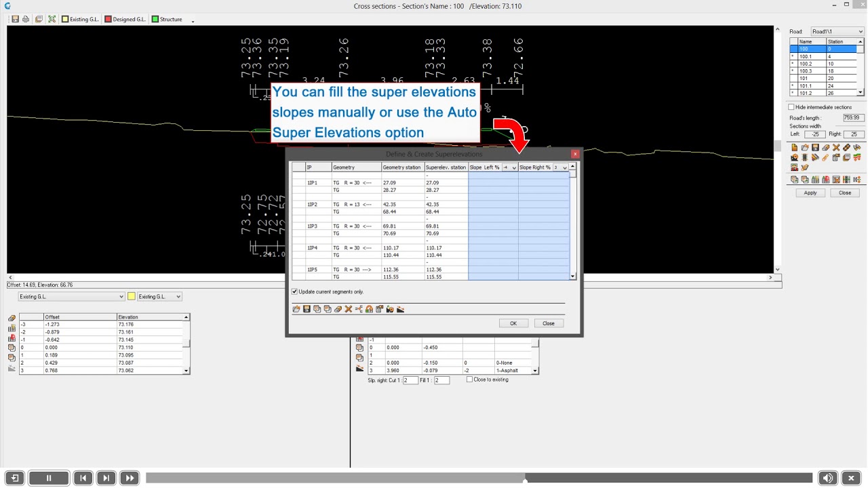Click Offset column header in ground table

(x=80, y=317)
